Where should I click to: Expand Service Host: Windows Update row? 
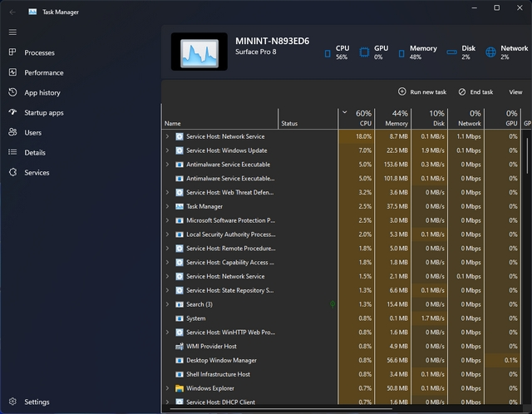click(167, 150)
